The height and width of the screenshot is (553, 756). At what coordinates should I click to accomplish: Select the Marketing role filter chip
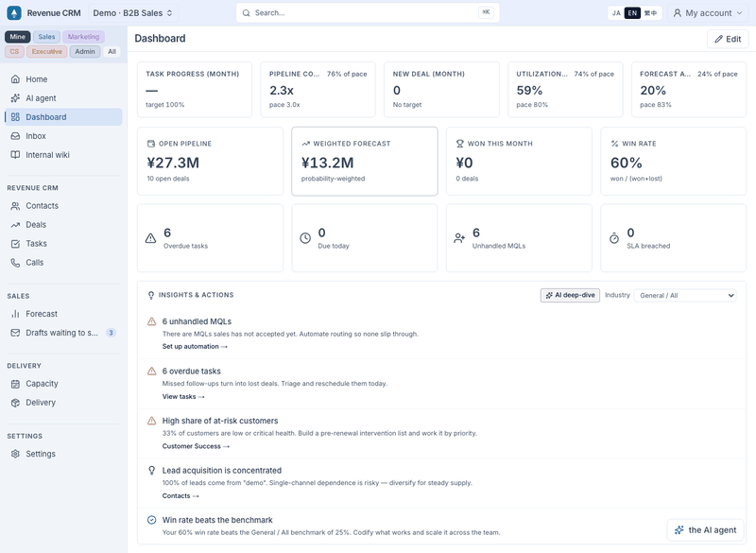[x=83, y=37]
